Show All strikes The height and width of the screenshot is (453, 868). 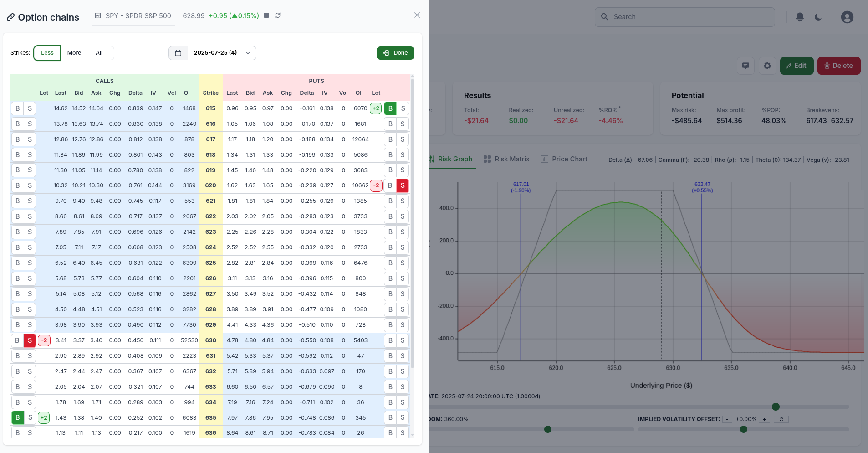[x=99, y=53]
